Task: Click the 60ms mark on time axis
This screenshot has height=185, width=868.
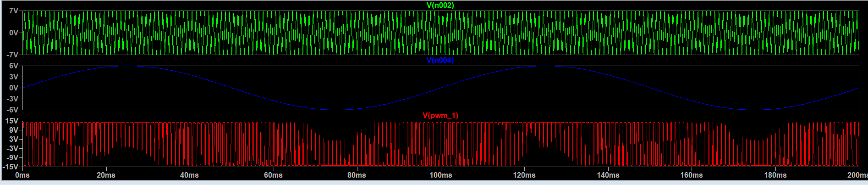Action: 273,175
